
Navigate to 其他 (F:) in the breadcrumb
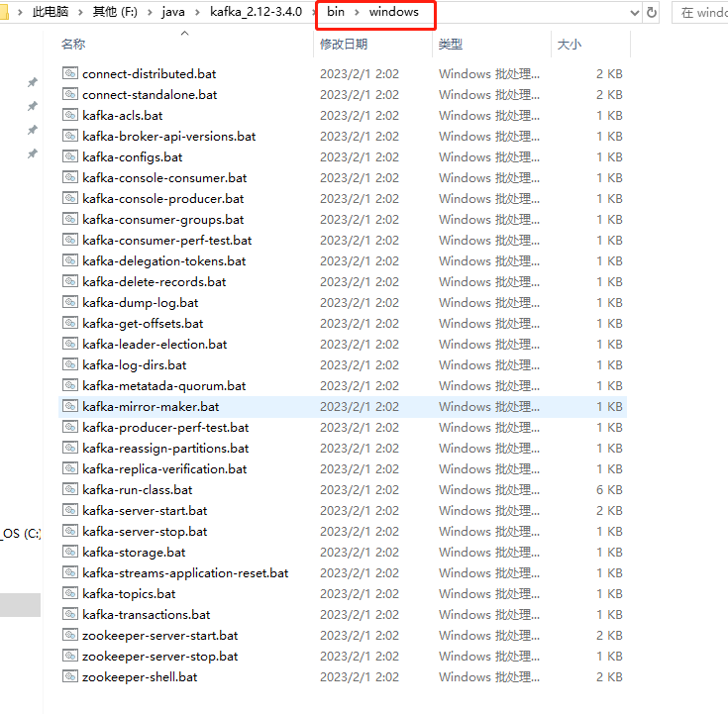point(115,12)
